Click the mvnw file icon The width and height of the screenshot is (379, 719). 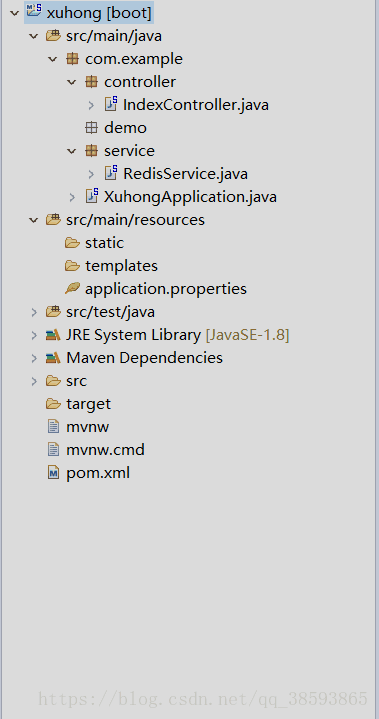click(54, 427)
